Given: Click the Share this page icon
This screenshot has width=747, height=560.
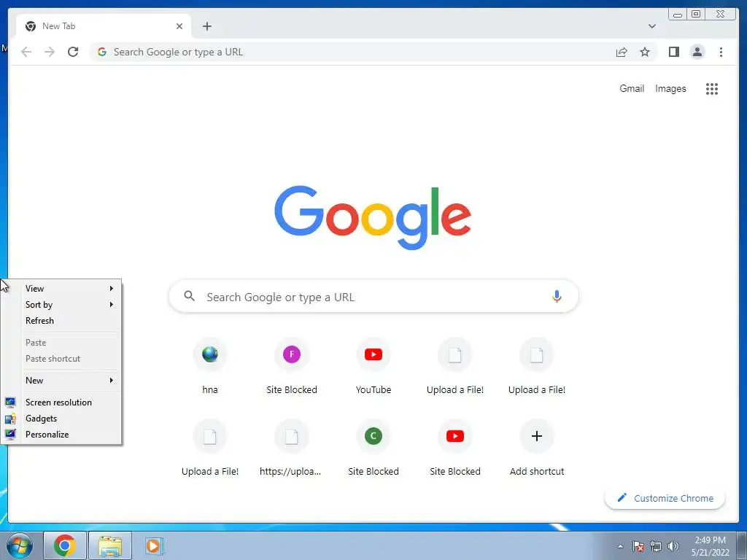Looking at the screenshot, I should click(x=622, y=52).
